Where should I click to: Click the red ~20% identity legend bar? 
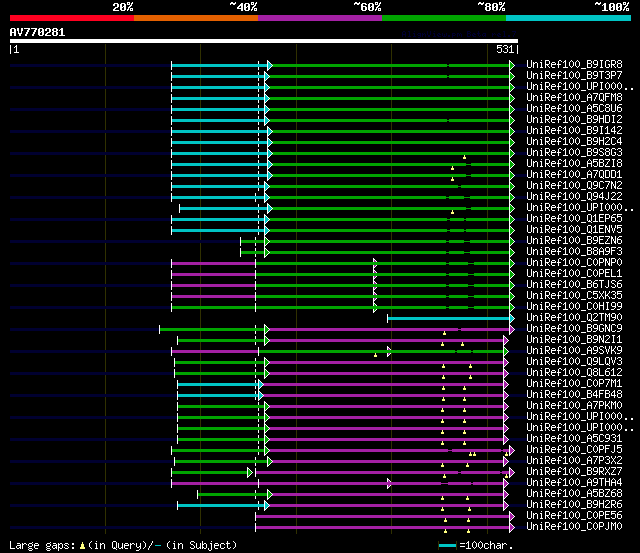[x=72, y=18]
